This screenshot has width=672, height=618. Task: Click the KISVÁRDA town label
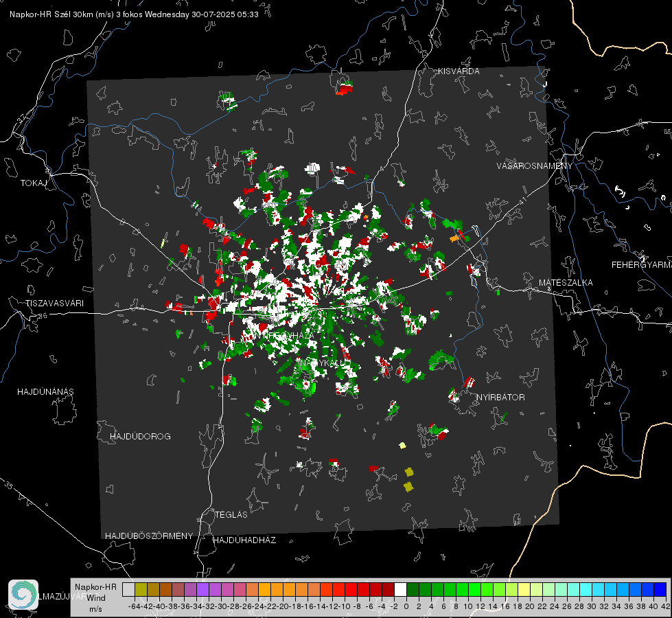[459, 71]
